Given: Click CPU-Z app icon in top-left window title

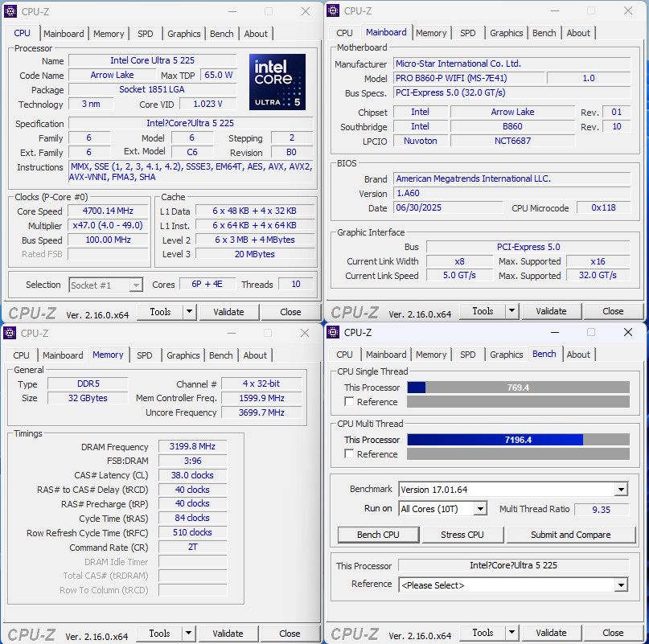Looking at the screenshot, I should (10, 11).
